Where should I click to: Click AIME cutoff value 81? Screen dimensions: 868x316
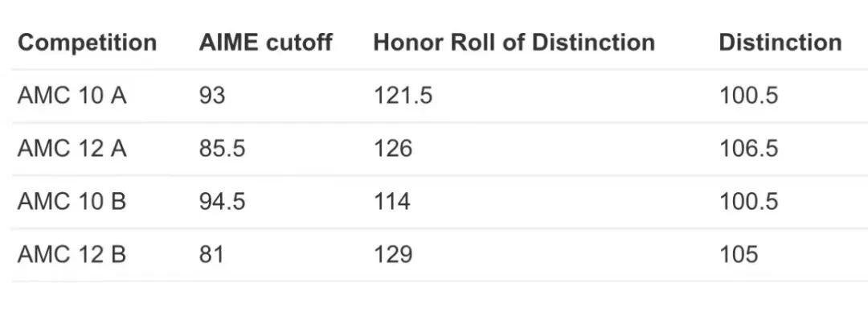(x=211, y=255)
